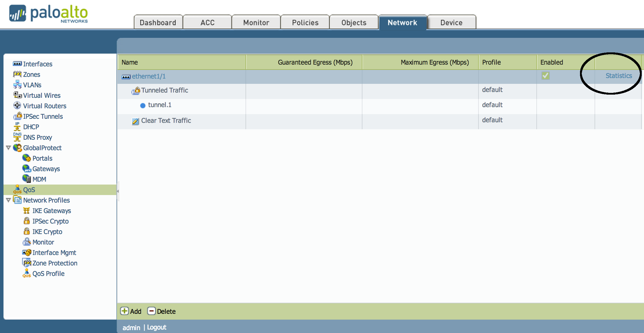Open the Monitor tab
644x333 pixels.
tap(256, 22)
